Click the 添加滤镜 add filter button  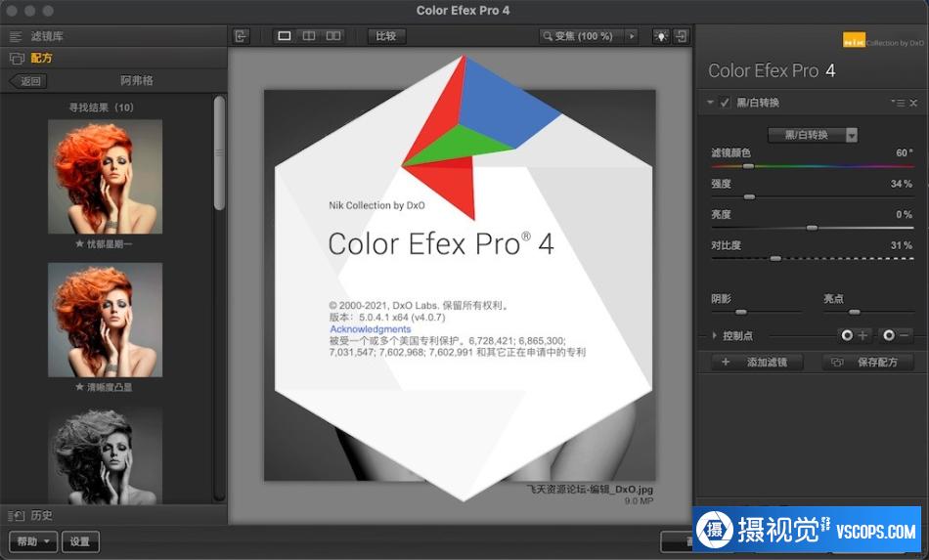click(x=757, y=362)
